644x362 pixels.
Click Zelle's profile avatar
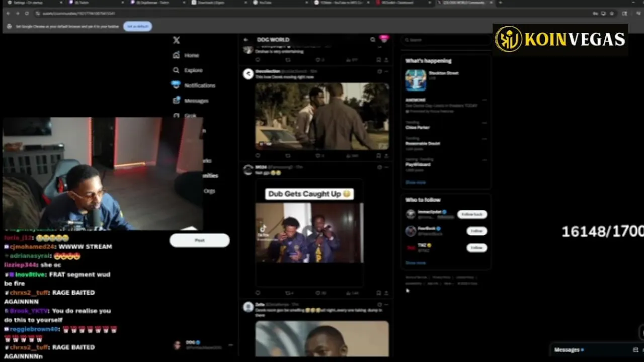coord(248,307)
